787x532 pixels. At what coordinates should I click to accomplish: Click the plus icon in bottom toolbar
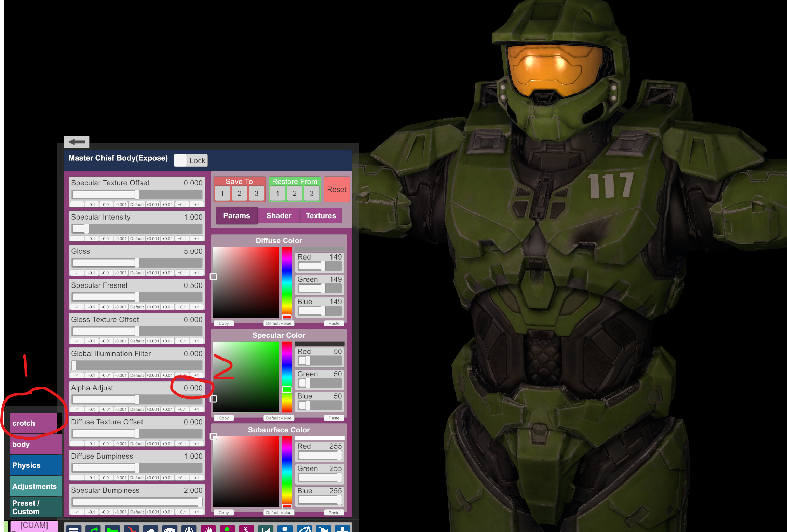[342, 528]
